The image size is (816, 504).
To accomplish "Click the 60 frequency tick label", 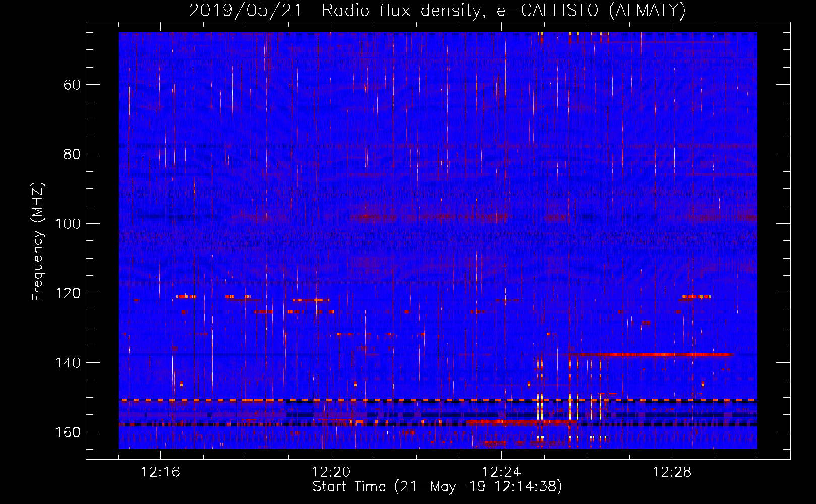I will pyautogui.click(x=72, y=85).
